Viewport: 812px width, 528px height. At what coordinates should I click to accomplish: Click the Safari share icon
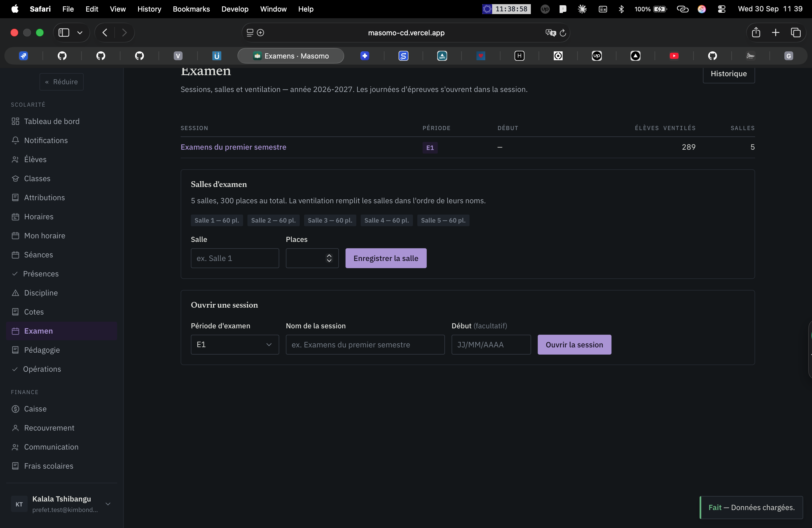756,32
